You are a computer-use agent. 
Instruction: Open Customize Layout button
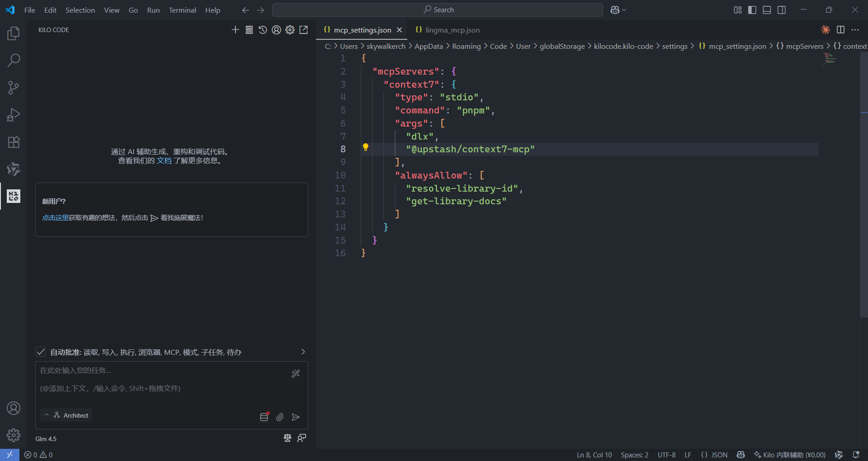click(738, 10)
